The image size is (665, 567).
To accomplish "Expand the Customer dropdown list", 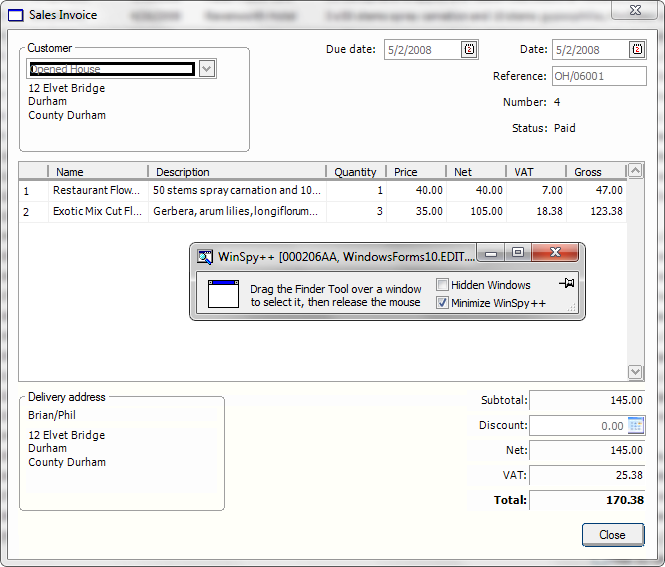I will click(x=207, y=69).
